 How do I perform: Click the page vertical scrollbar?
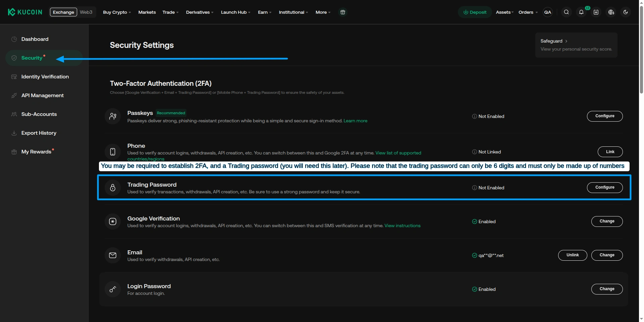tap(641, 50)
